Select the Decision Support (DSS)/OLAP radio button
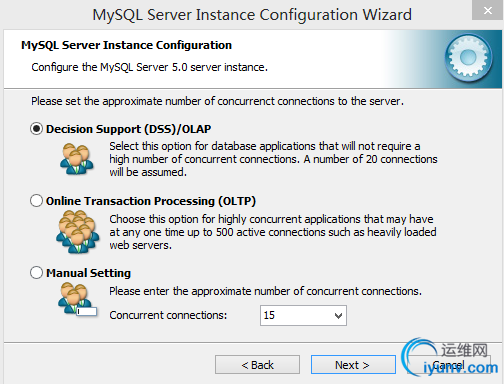The width and height of the screenshot is (504, 384). pyautogui.click(x=36, y=129)
